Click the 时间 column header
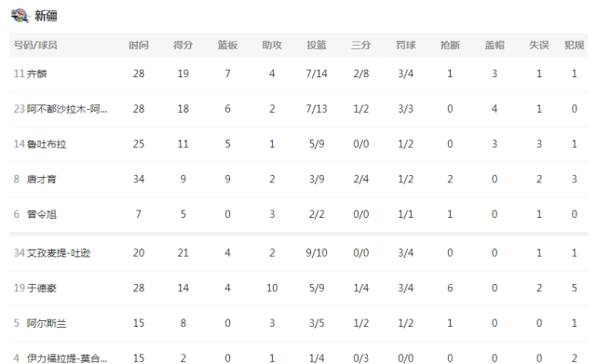This screenshot has height=364, width=597. 139,45
